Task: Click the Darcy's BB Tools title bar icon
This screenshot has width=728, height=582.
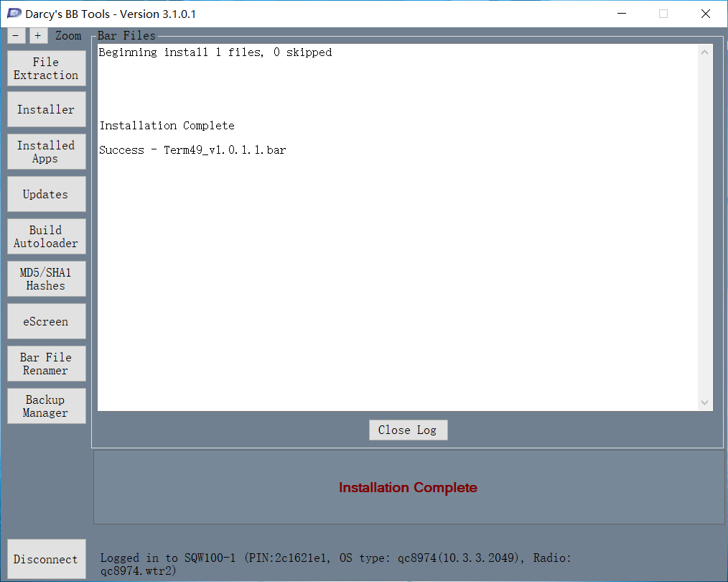Action: [14, 14]
